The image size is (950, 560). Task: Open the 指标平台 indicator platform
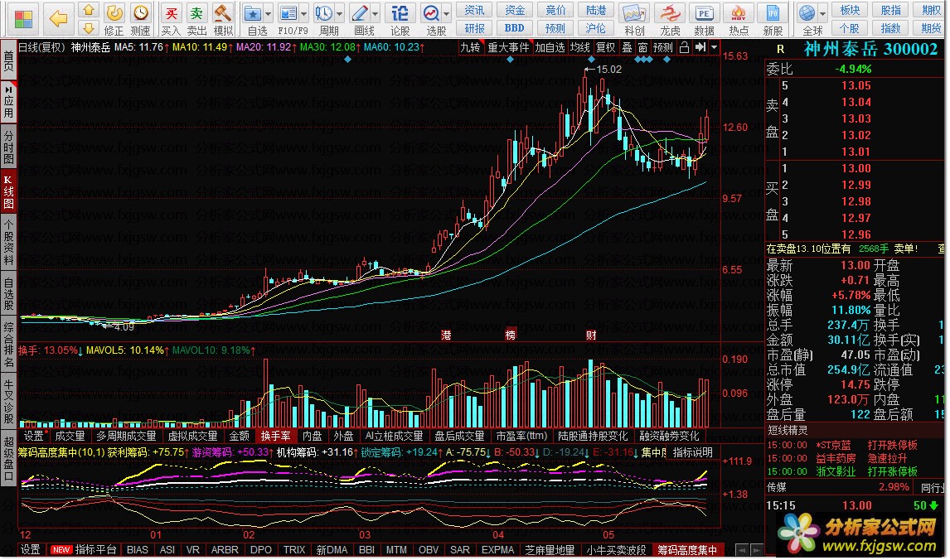click(x=95, y=550)
